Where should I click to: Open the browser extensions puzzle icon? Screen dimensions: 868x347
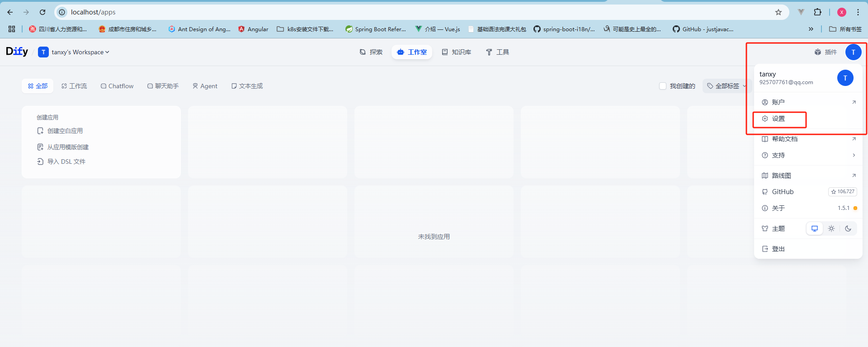coord(817,12)
